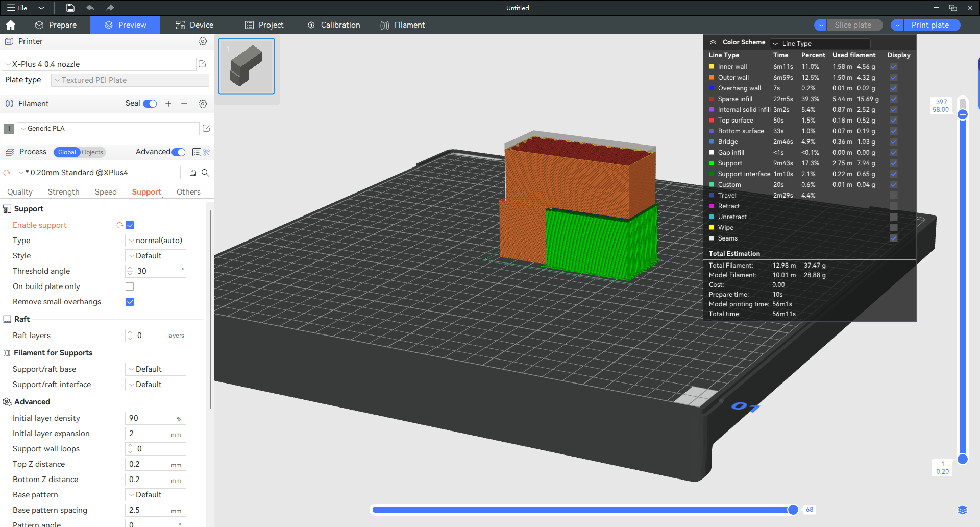Viewport: 980px width, 527px height.
Task: Click search process settings magnifier icon
Action: tap(205, 173)
